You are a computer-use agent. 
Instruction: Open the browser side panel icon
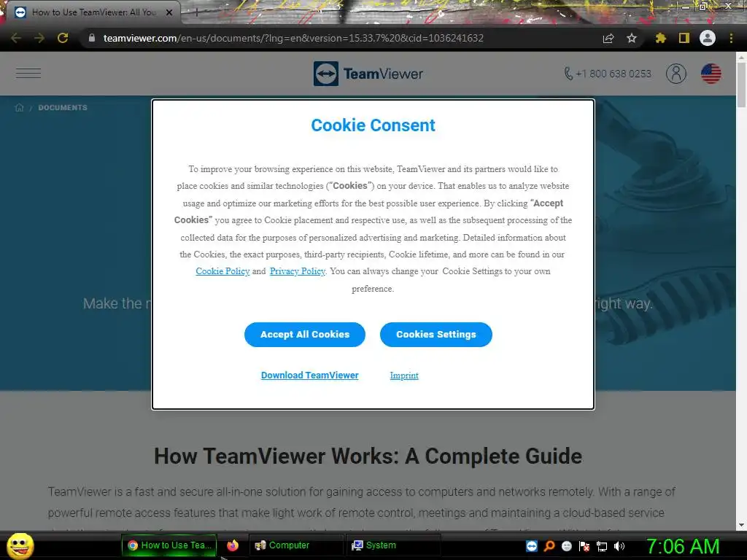[x=684, y=38]
